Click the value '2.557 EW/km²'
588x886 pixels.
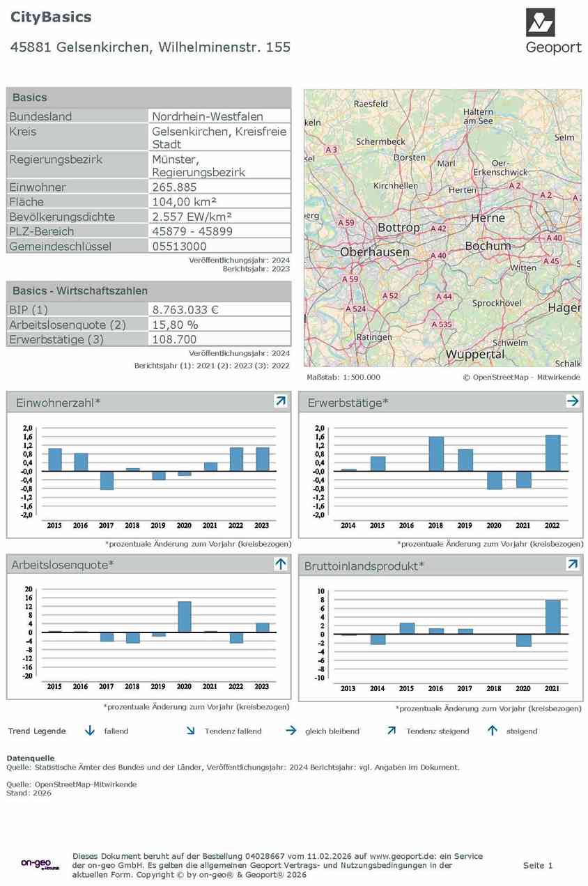click(x=192, y=217)
